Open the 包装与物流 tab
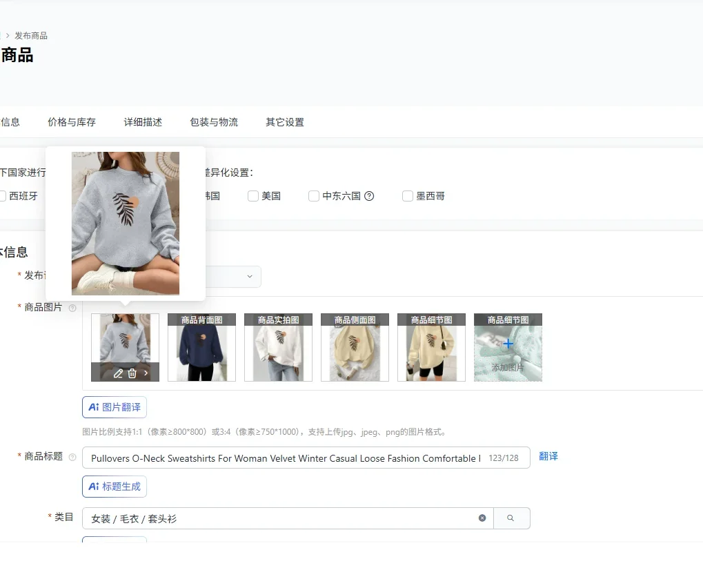Image resolution: width=703 pixels, height=588 pixels. point(214,121)
